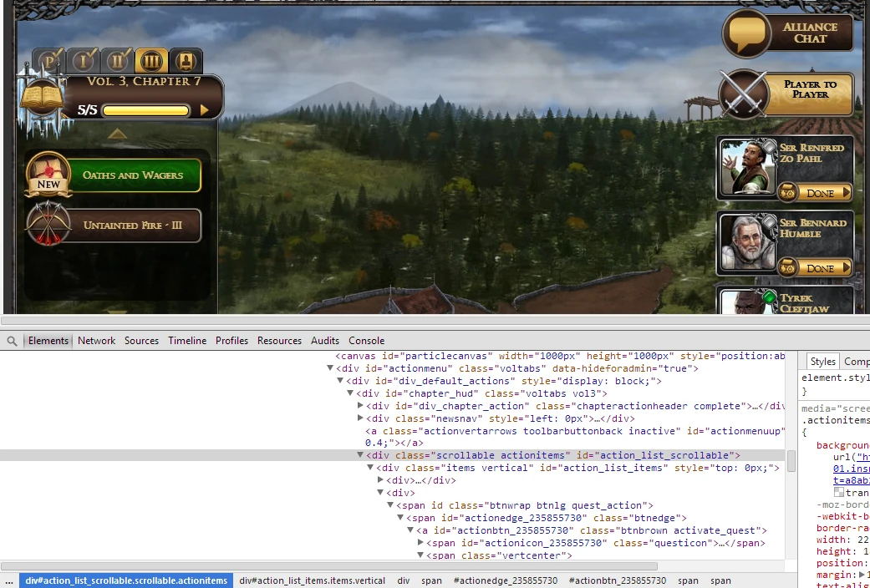Click treasure chest icon for Ser Bennard
870x588 pixels.
click(786, 268)
